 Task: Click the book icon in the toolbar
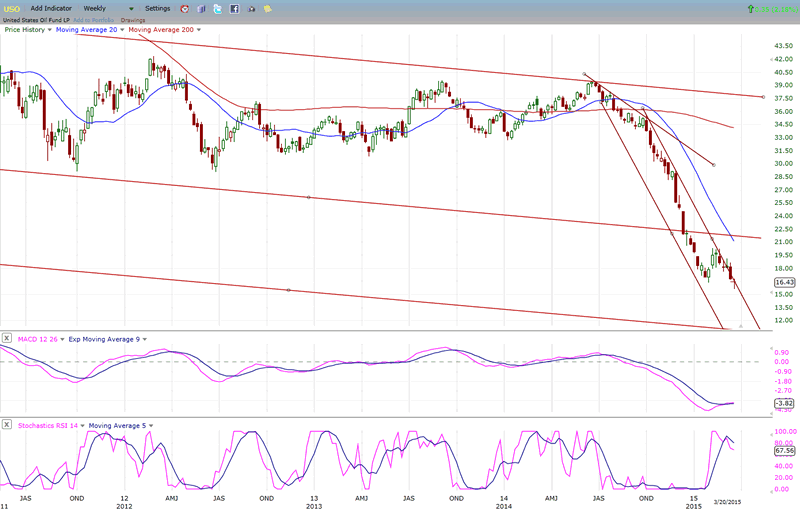click(x=200, y=8)
